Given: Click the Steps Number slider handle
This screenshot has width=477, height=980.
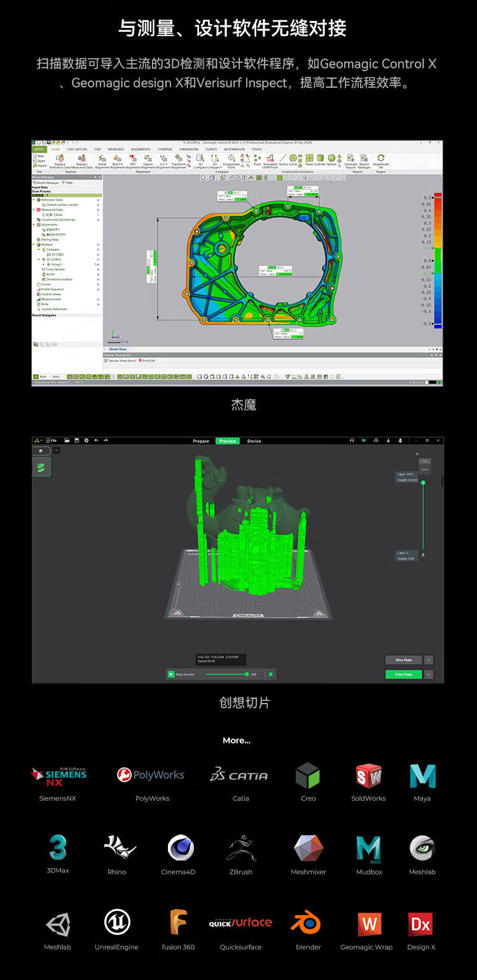Looking at the screenshot, I should (x=247, y=674).
